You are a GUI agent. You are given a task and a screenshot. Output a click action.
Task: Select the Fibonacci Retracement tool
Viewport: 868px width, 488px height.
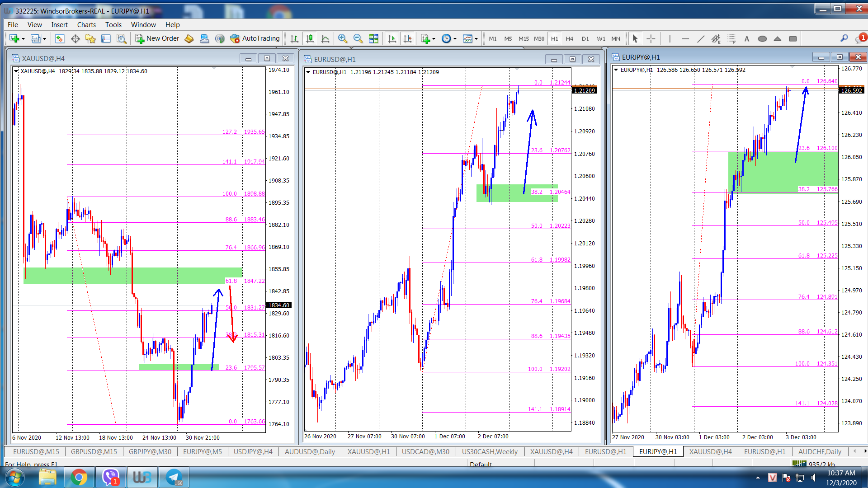[731, 39]
